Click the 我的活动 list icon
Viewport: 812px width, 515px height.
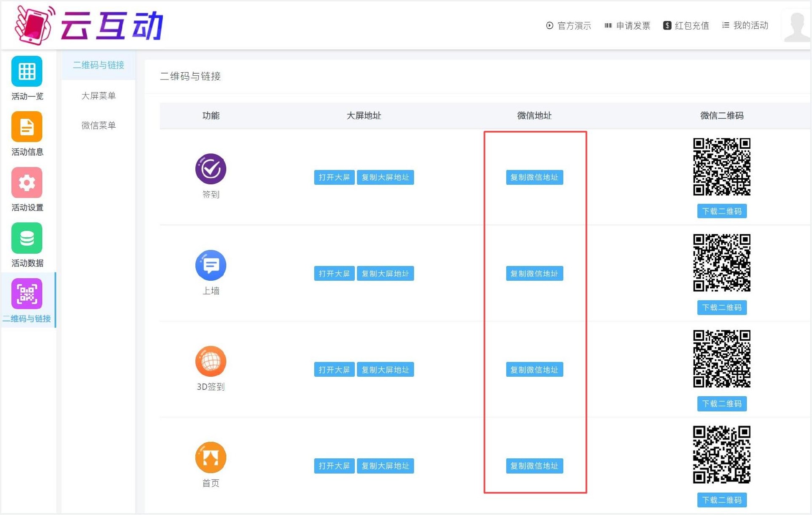[x=726, y=25]
